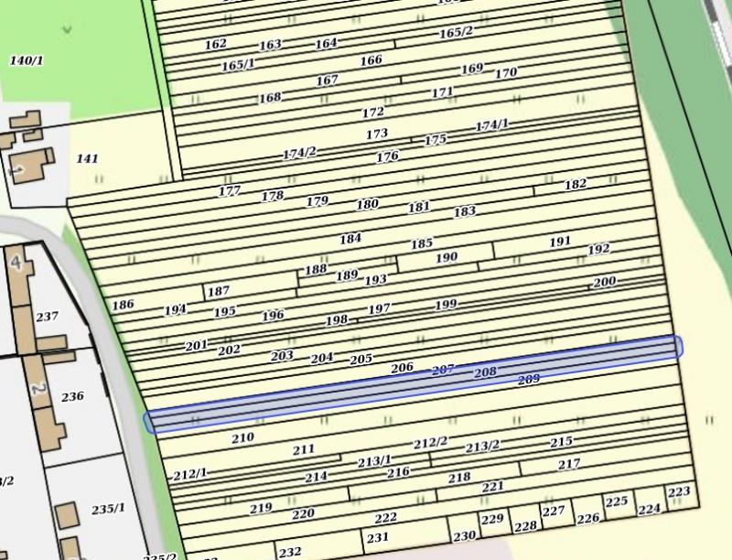Click parcel label 177
The image size is (732, 560).
(x=230, y=191)
